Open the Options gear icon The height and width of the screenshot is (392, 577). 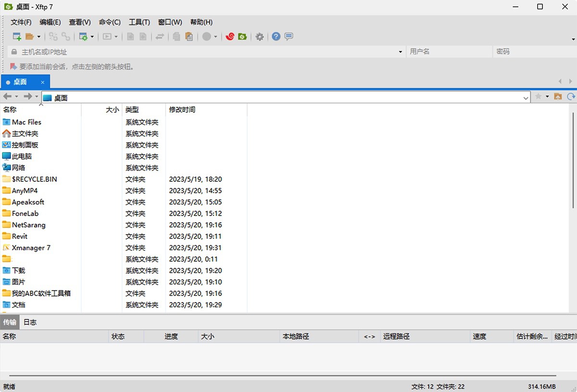(x=260, y=37)
